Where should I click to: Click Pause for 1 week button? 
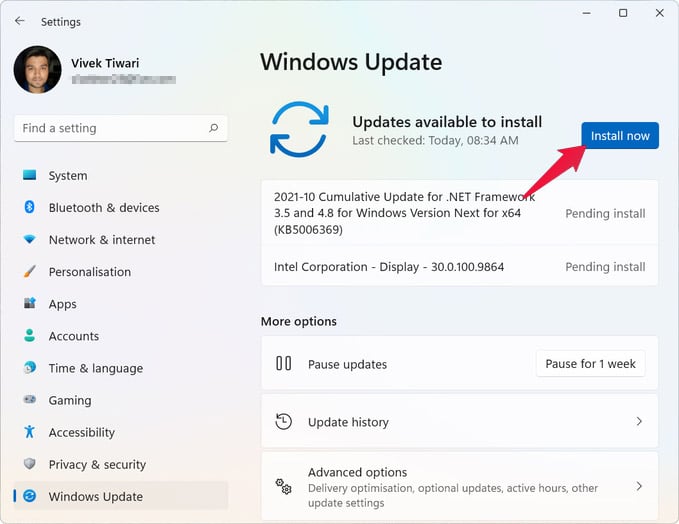point(590,364)
